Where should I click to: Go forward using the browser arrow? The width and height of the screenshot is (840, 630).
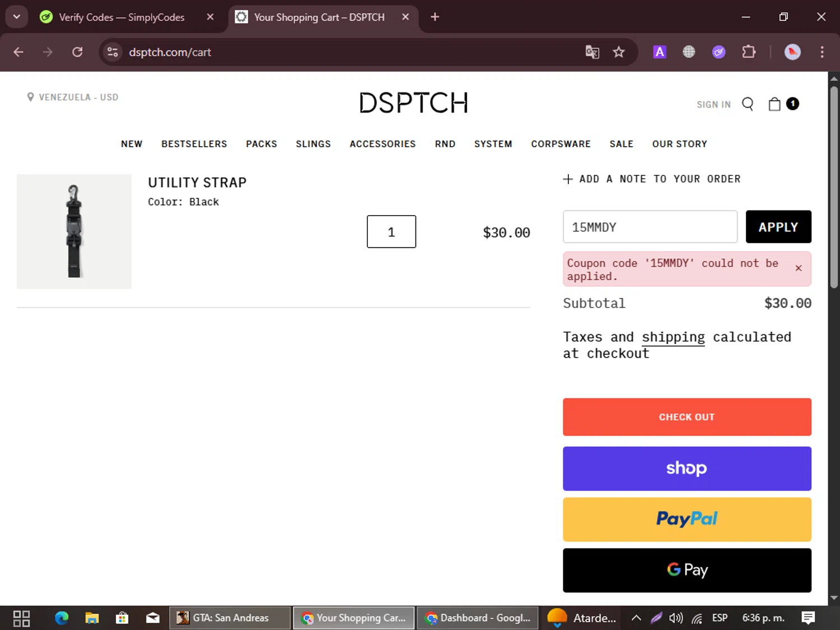pos(48,52)
